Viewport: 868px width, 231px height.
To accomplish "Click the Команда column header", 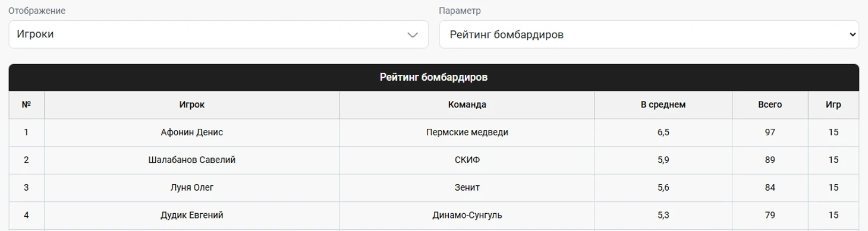I will [x=467, y=105].
